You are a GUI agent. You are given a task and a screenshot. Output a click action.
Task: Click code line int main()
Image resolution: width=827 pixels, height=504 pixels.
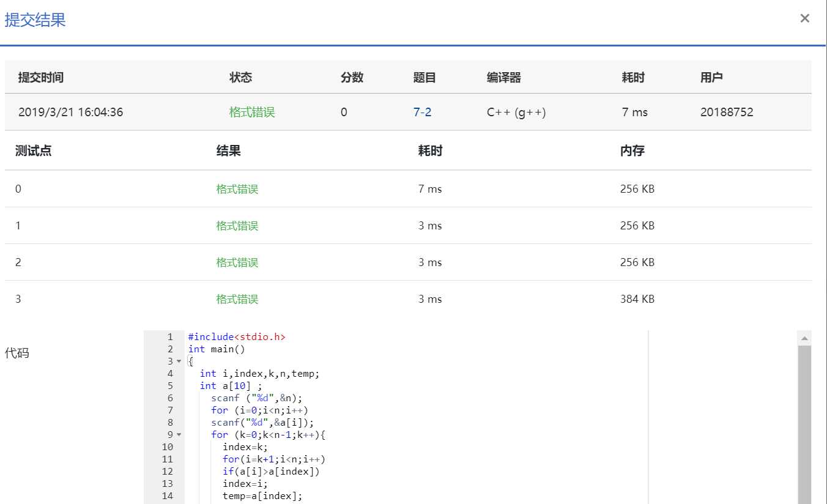pos(217,349)
